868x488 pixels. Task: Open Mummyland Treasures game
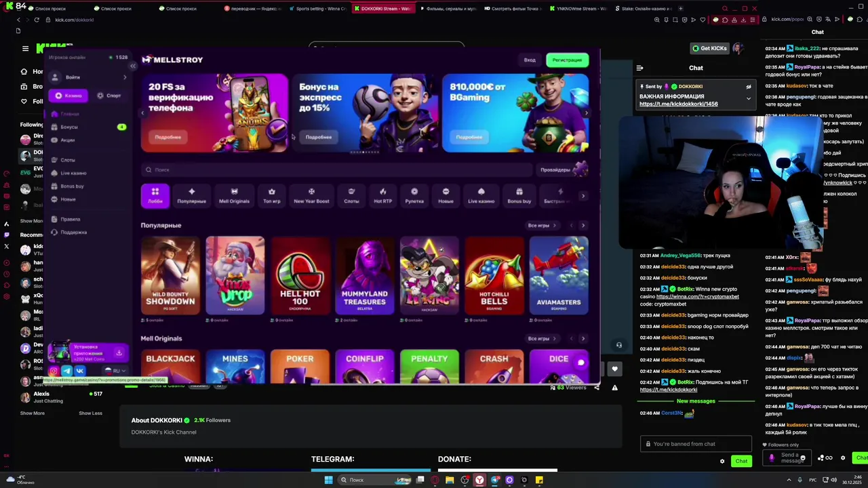click(x=365, y=275)
